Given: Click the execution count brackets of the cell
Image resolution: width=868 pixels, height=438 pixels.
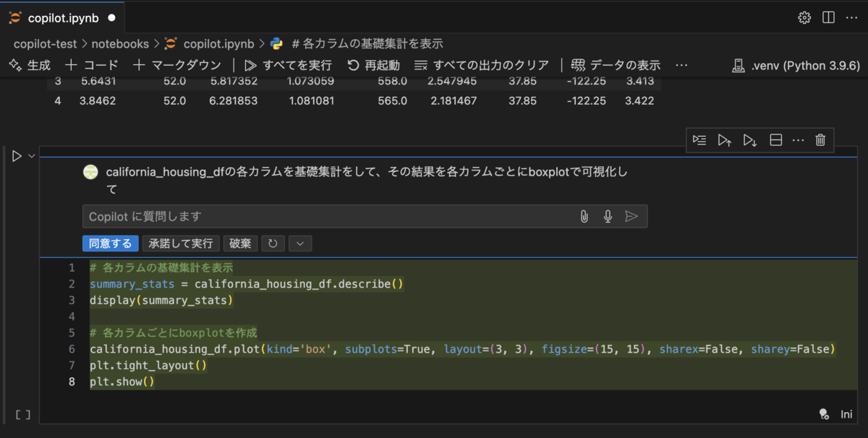Looking at the screenshot, I should 23,415.
